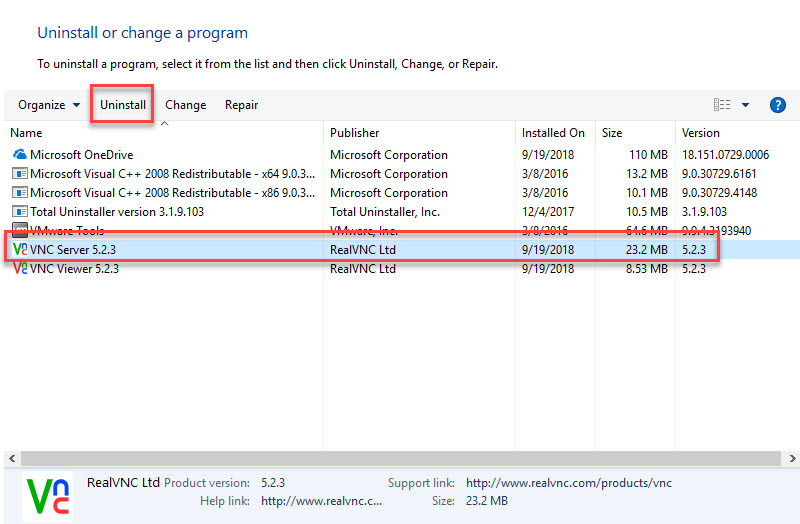Select the VNC Viewer 5.2.3 entry
Viewport: 800px width, 524px height.
(402, 268)
